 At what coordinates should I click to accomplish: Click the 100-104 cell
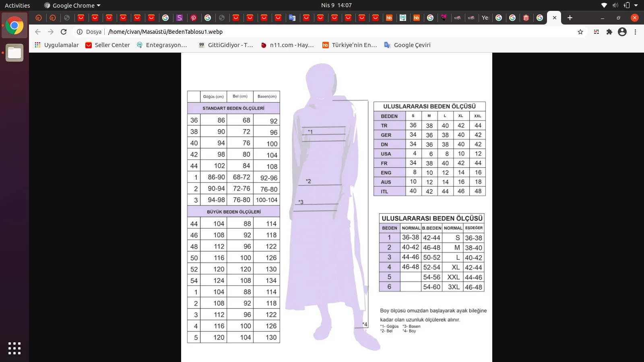[266, 200]
